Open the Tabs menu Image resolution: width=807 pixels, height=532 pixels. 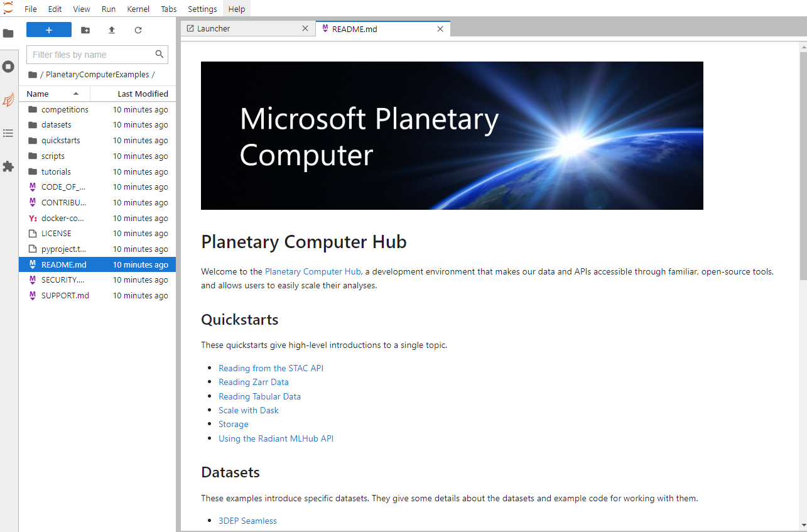(169, 9)
